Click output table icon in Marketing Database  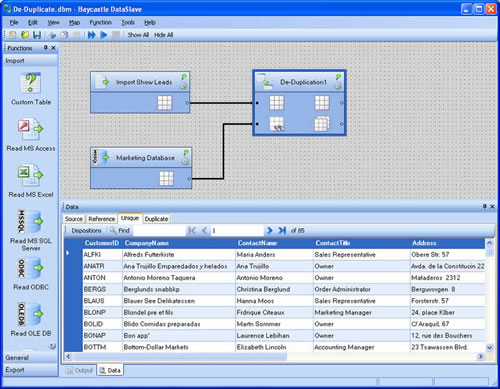coord(166,178)
